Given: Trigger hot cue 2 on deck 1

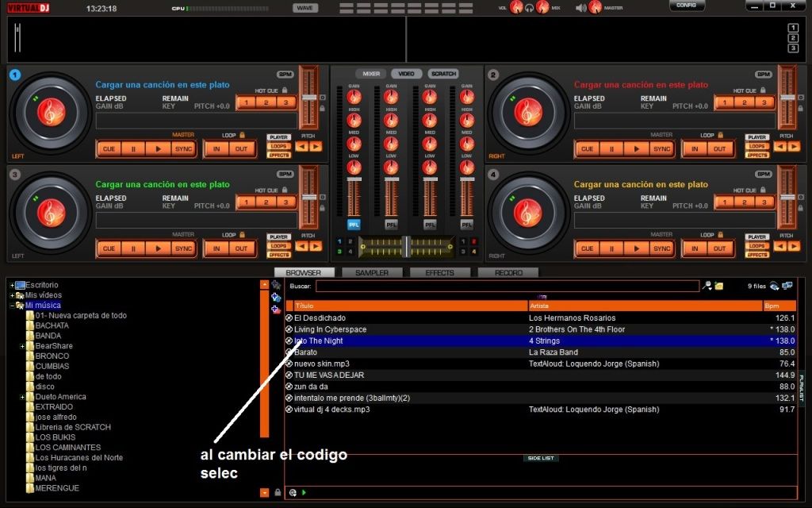Looking at the screenshot, I should (x=266, y=102).
